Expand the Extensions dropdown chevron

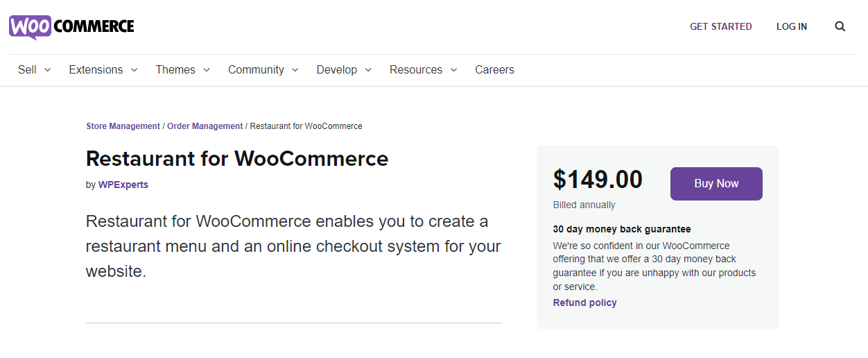(x=134, y=70)
